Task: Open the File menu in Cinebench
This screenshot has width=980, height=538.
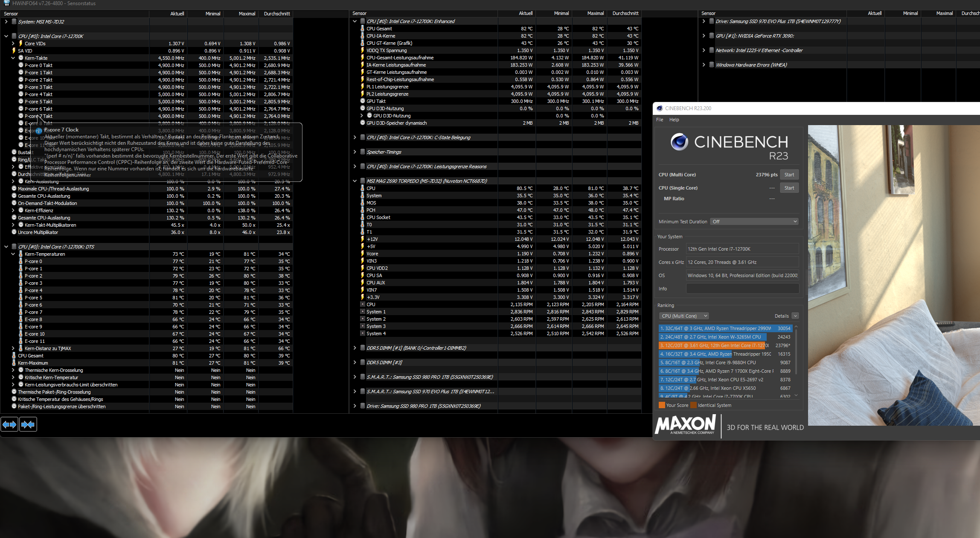Action: (x=660, y=120)
